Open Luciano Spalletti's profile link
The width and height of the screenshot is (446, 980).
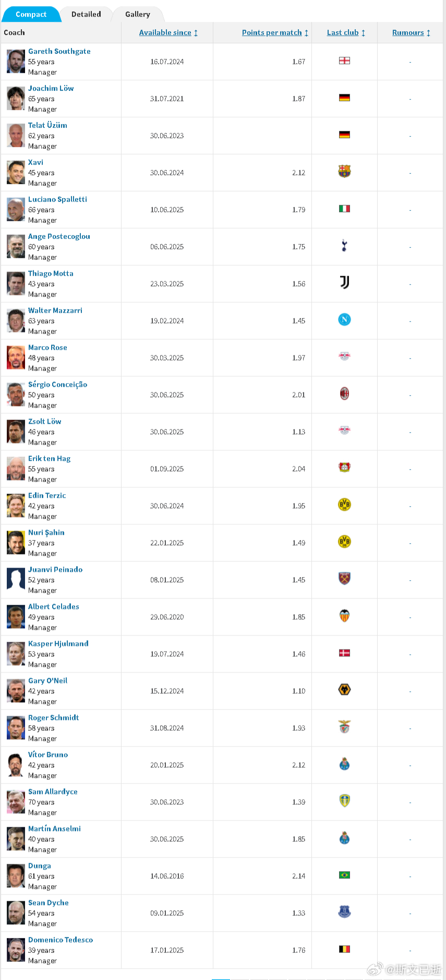tap(58, 200)
